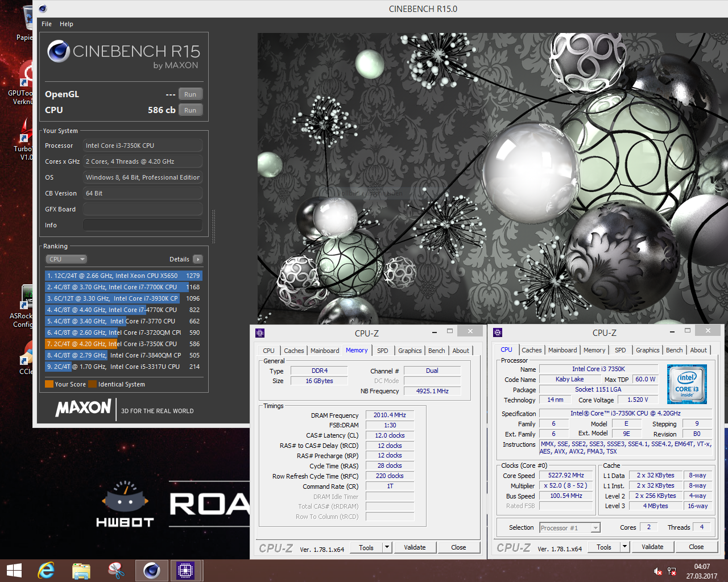Select ranking row Core i7-3840QM
The width and height of the screenshot is (728, 582).
[123, 355]
